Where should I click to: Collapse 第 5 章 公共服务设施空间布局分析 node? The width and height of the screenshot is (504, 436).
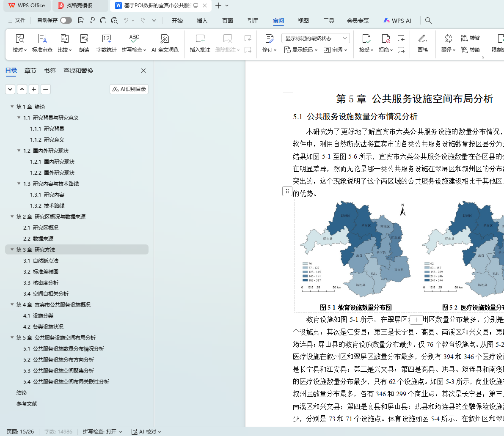click(x=12, y=338)
